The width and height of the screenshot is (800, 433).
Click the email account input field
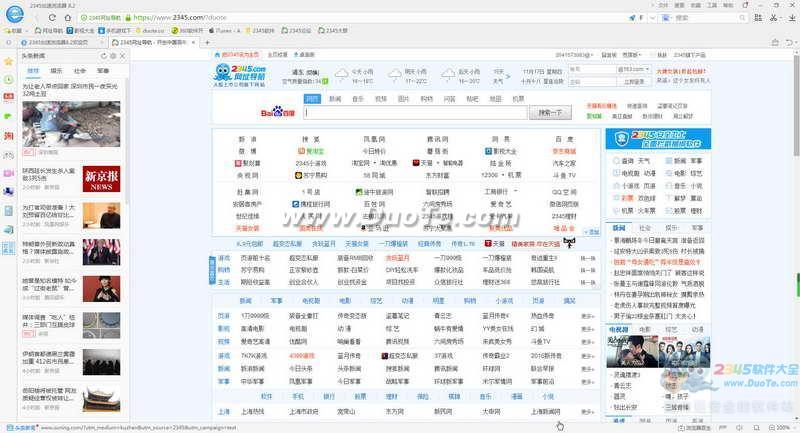pos(592,69)
